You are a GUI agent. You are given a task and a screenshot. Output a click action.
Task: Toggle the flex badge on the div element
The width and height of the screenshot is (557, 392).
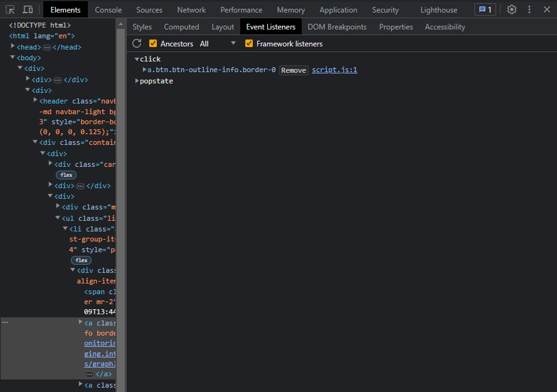pos(66,175)
